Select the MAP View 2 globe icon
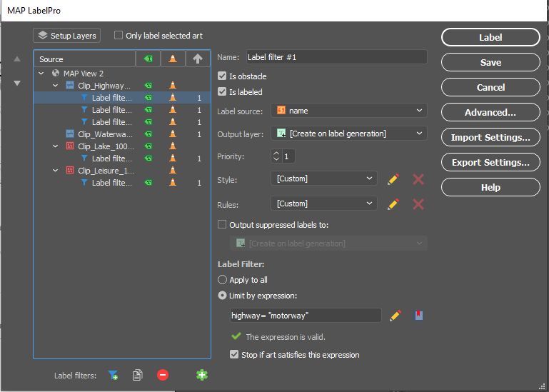 pos(55,74)
